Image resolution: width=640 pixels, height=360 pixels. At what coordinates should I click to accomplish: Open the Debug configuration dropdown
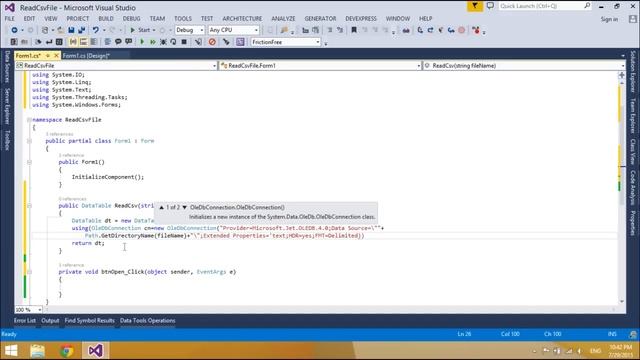click(189, 30)
